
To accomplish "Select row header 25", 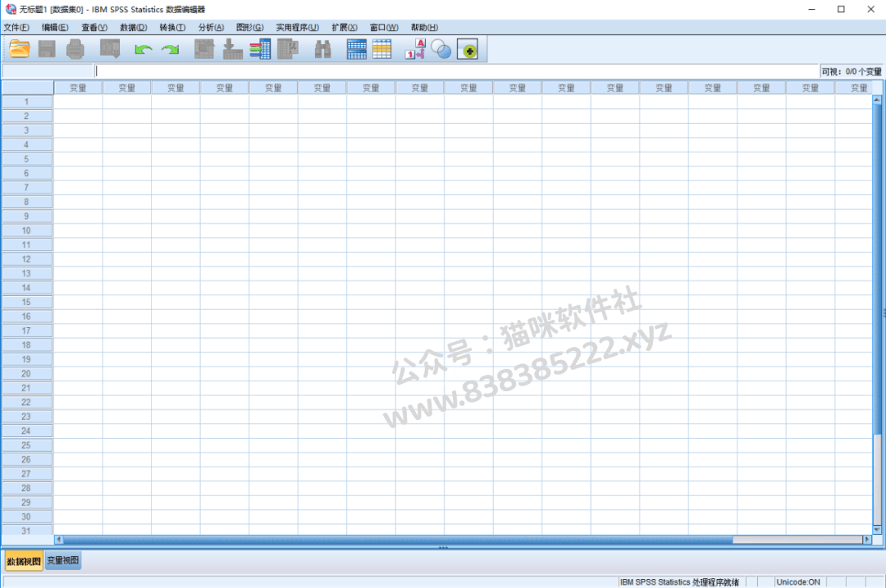I will [x=26, y=445].
